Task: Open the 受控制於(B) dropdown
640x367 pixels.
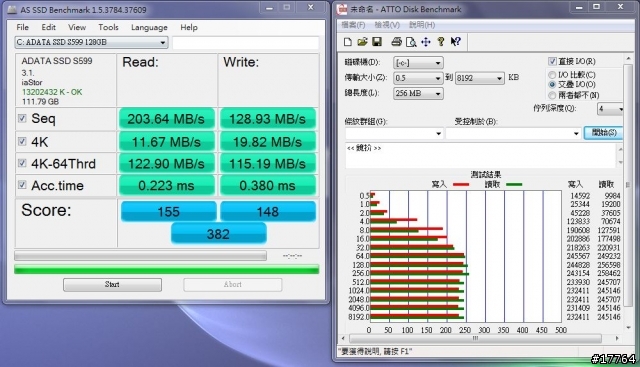Action: pos(513,133)
